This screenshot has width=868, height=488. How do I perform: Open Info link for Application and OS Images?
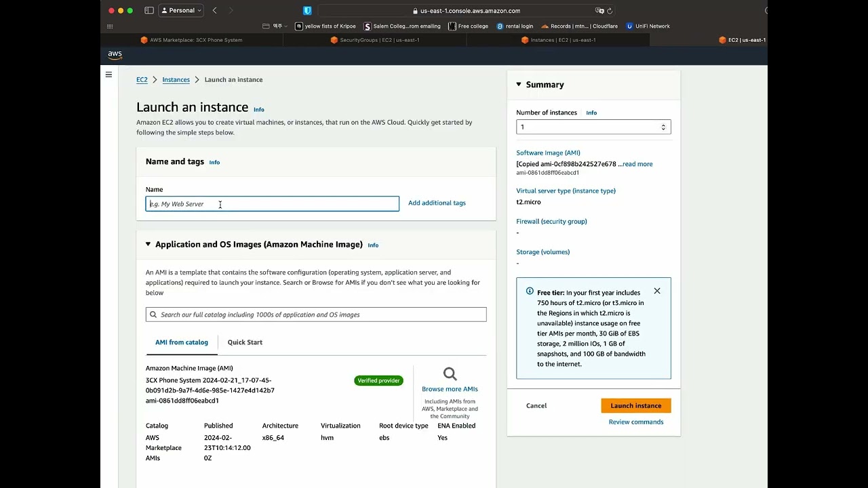373,245
